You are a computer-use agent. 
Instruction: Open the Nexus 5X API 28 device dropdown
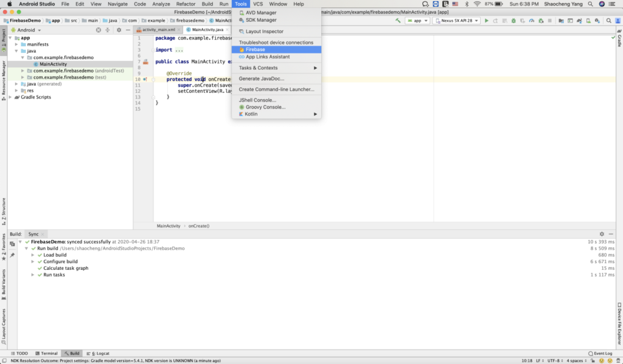point(456,21)
